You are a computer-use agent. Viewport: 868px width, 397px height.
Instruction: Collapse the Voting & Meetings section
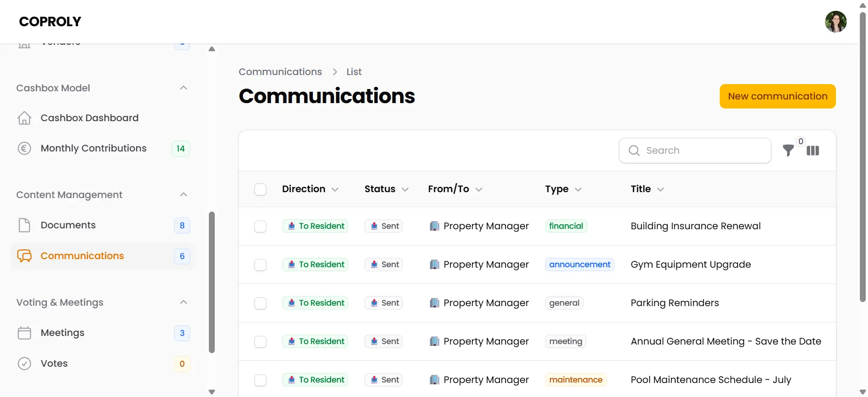click(x=184, y=302)
